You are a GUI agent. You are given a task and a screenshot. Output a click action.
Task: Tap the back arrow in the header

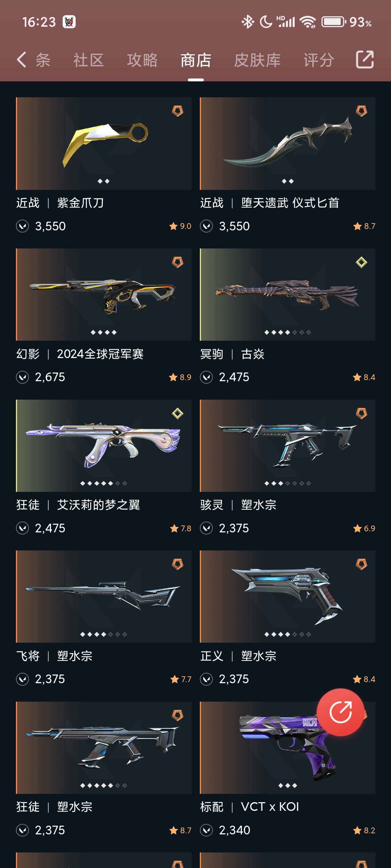click(21, 60)
